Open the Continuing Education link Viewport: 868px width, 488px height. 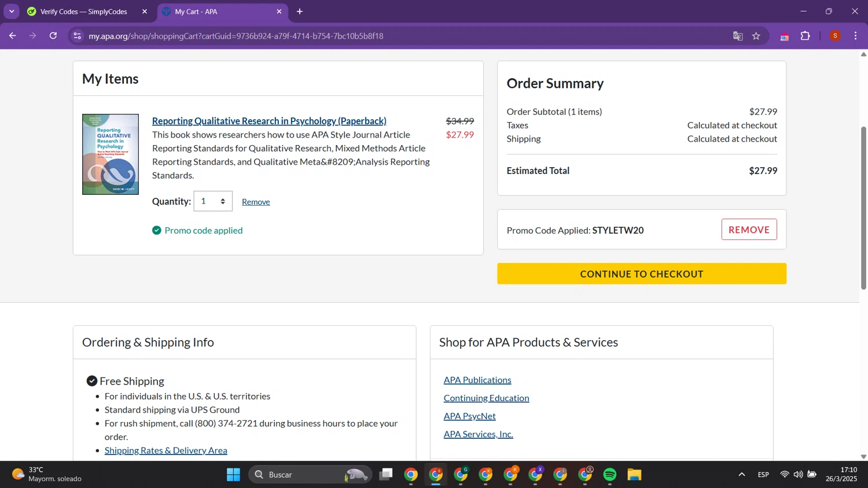coord(487,398)
